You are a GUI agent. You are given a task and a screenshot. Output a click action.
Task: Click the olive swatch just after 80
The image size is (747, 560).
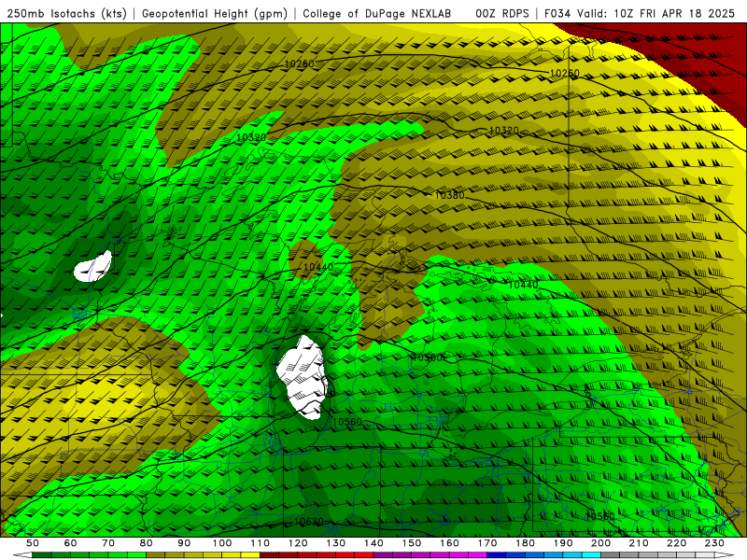point(156,555)
